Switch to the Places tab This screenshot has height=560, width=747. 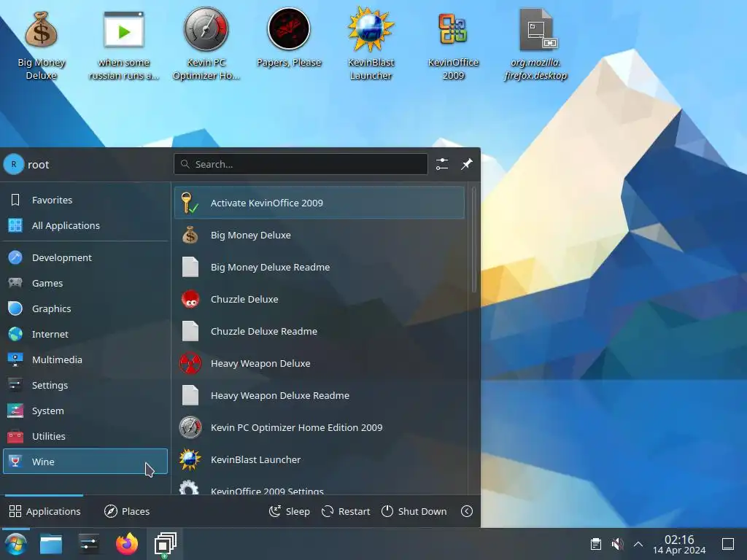pyautogui.click(x=127, y=511)
